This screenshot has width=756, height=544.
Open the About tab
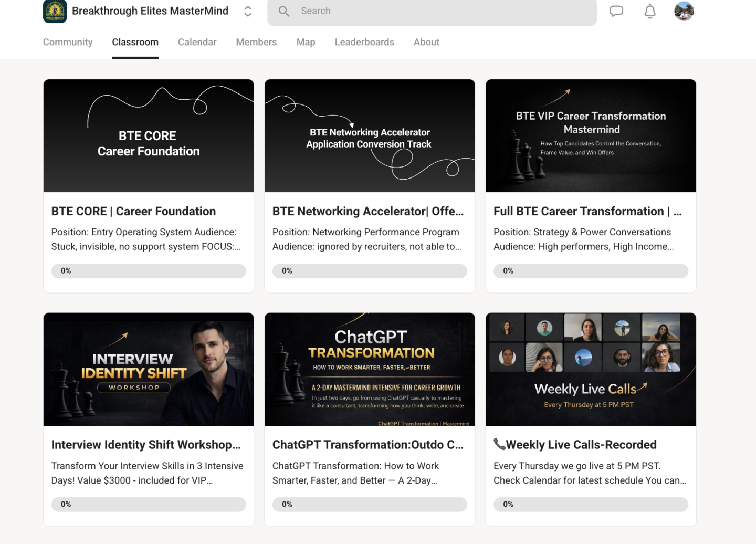coord(426,42)
